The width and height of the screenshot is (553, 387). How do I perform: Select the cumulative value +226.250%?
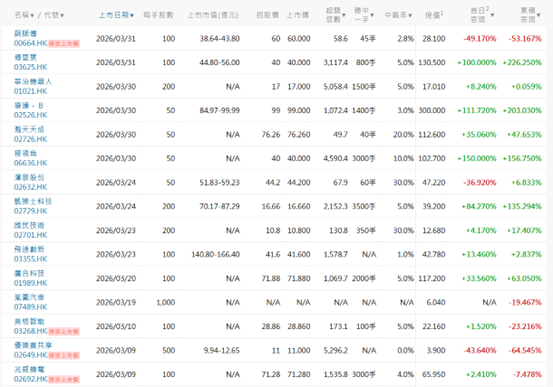pos(522,63)
